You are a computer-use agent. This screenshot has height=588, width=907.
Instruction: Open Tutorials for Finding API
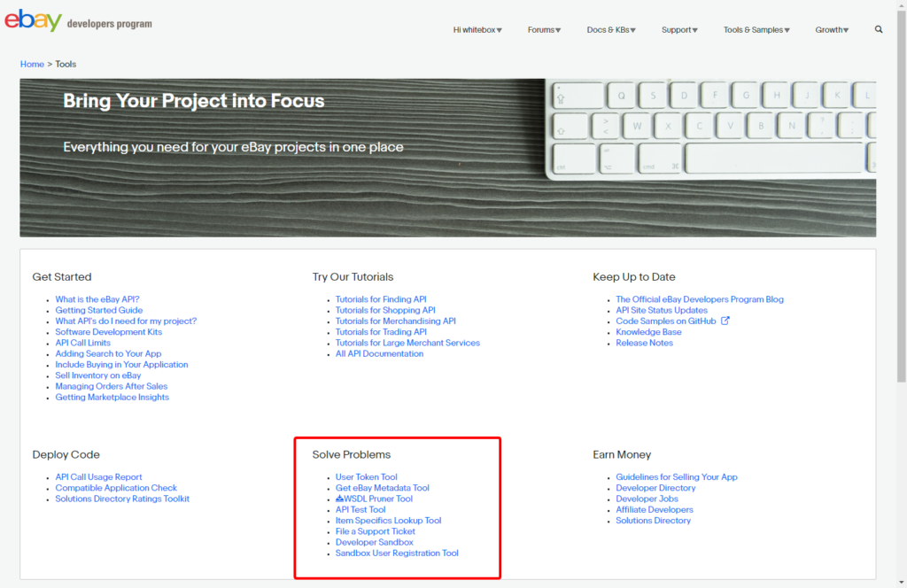381,299
